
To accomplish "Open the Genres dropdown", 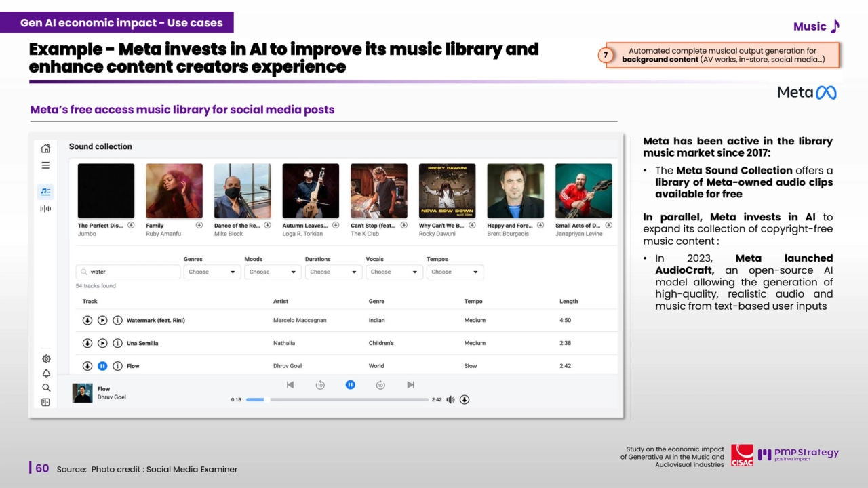I will point(212,272).
